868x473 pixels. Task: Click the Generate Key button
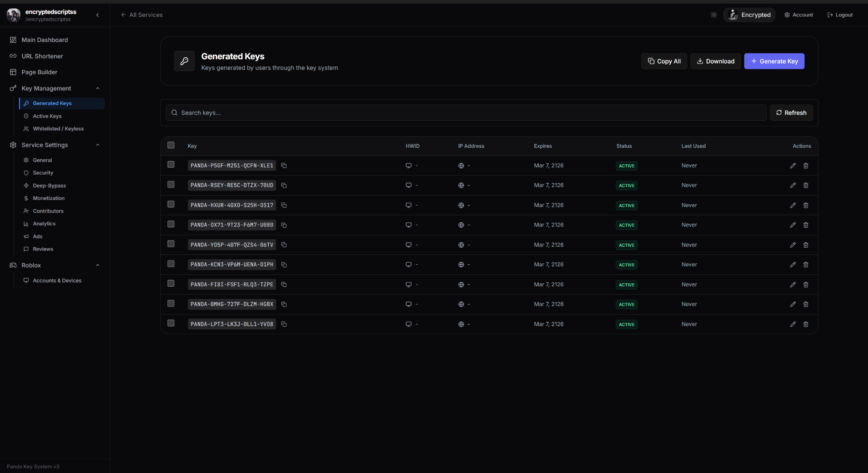(x=774, y=61)
